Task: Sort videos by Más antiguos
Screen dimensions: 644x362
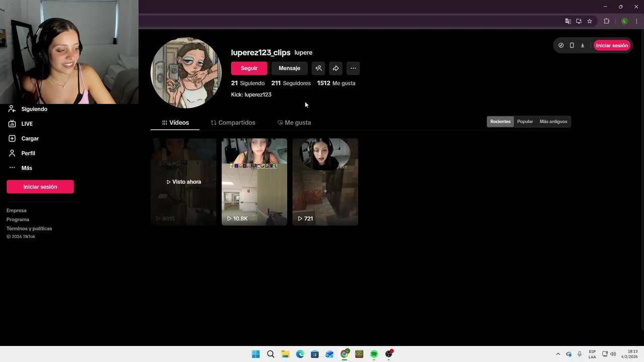Action: (553, 122)
